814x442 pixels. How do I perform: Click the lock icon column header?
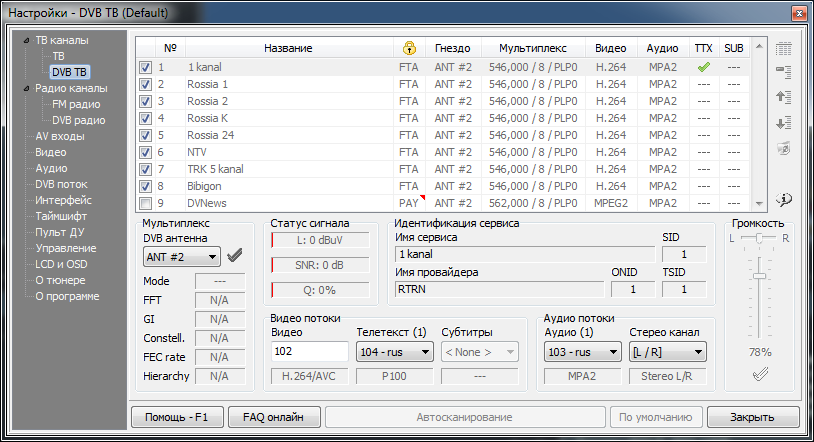click(x=408, y=48)
